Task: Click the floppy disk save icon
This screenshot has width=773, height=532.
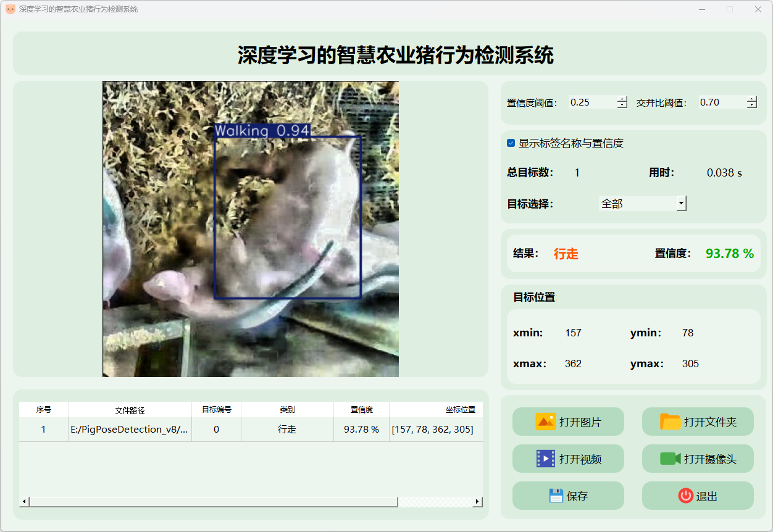Action: (x=556, y=496)
